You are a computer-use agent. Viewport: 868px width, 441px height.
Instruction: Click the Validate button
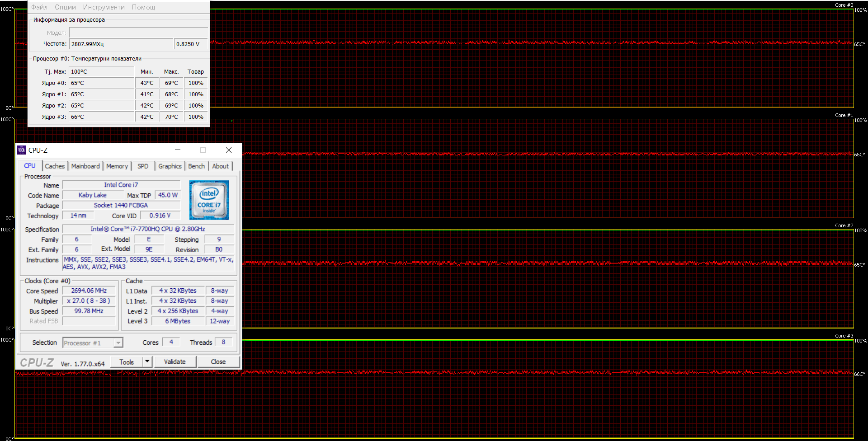(x=175, y=361)
